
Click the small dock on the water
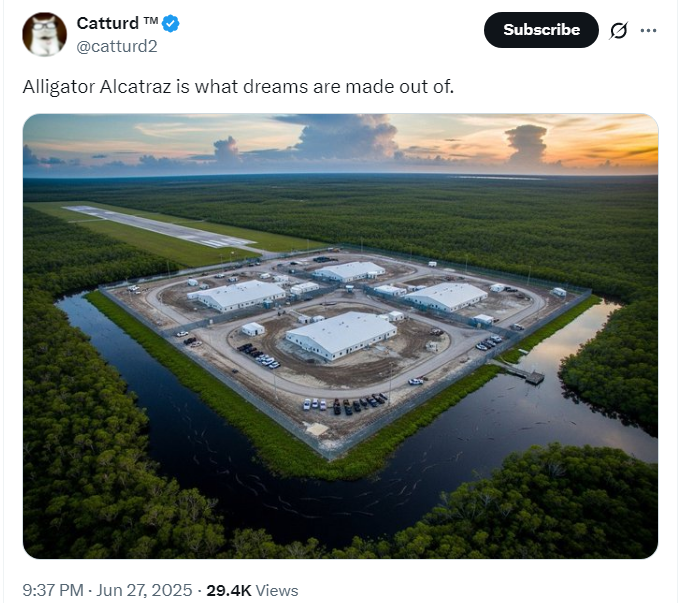click(x=526, y=374)
